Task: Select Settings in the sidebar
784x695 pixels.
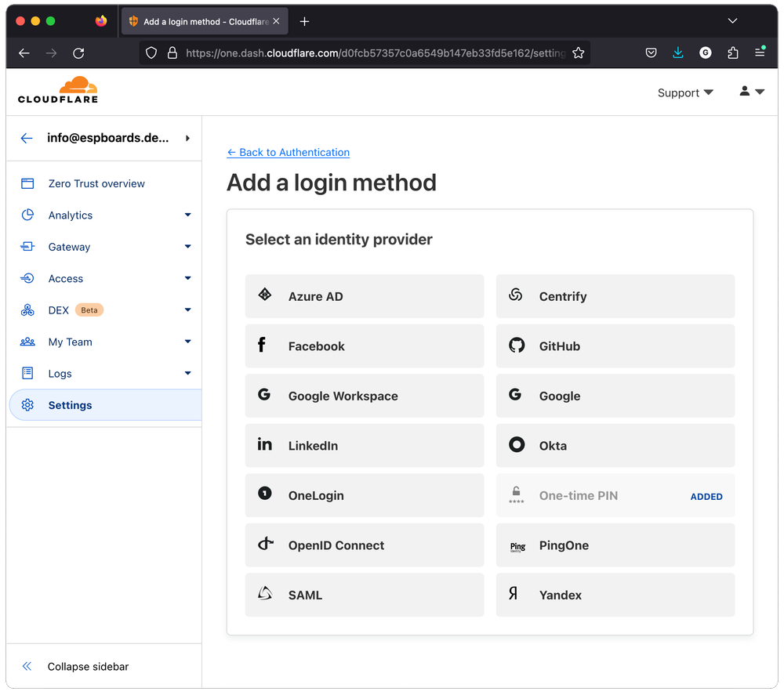Action: 70,405
